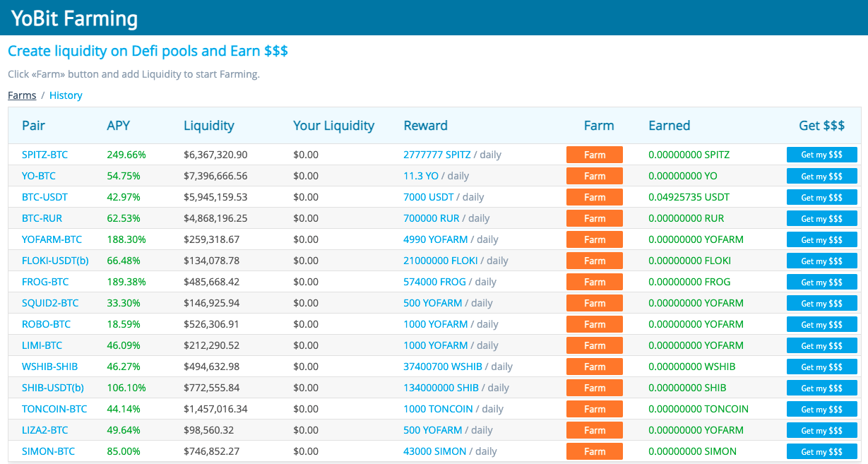868x464 pixels.
Task: Open the SHIB-USDT(b) pair link
Action: point(53,388)
